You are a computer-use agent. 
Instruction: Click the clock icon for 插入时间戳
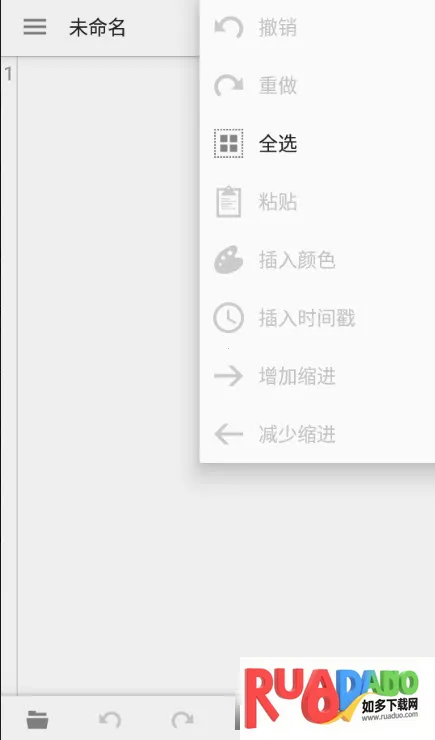229,318
